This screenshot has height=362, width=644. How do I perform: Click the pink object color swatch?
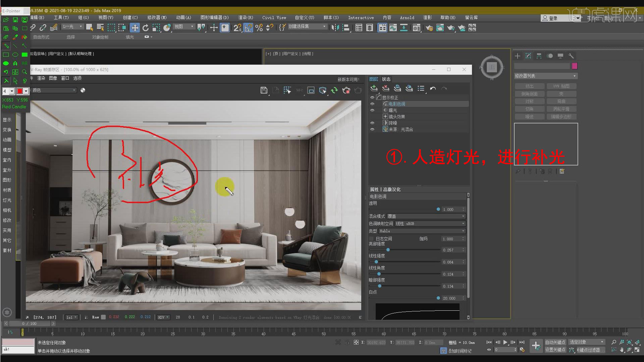(x=575, y=66)
